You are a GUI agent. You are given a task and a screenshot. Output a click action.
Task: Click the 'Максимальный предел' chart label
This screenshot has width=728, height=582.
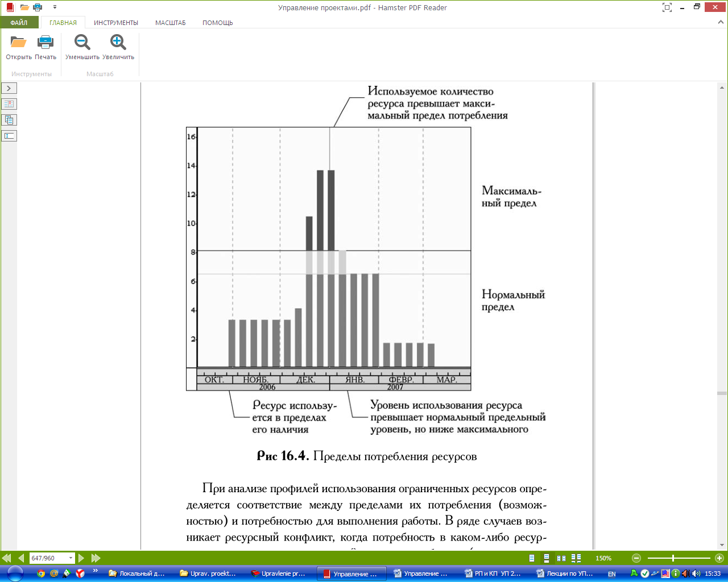[x=511, y=197]
